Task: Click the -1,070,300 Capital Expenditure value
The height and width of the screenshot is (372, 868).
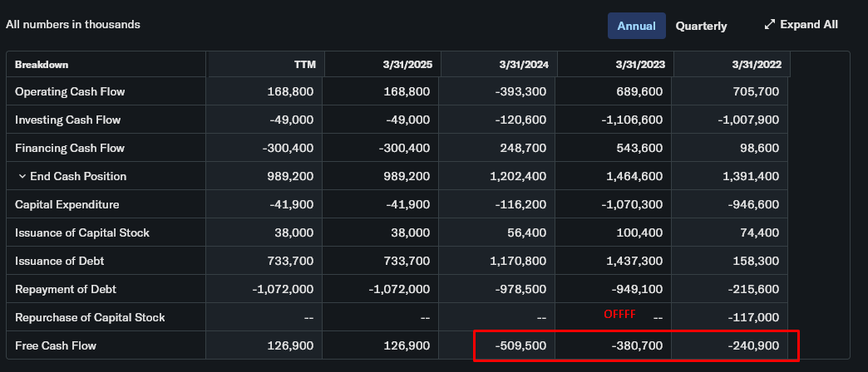Action: click(633, 204)
